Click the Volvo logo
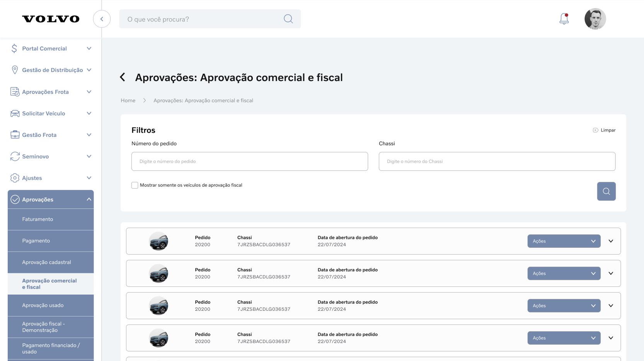The image size is (644, 361). (x=51, y=19)
